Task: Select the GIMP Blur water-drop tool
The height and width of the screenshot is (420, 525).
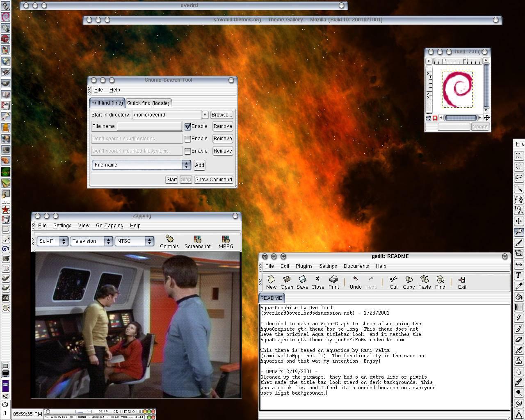Action: point(519,372)
